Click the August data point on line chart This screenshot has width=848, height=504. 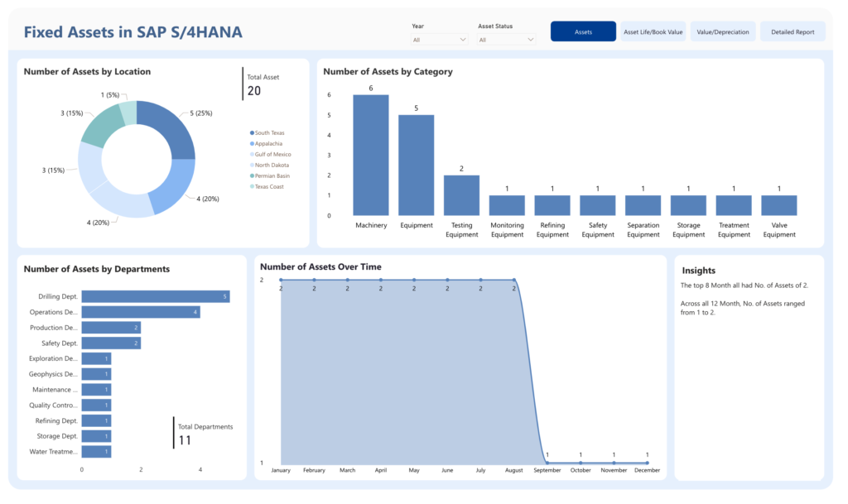point(513,280)
